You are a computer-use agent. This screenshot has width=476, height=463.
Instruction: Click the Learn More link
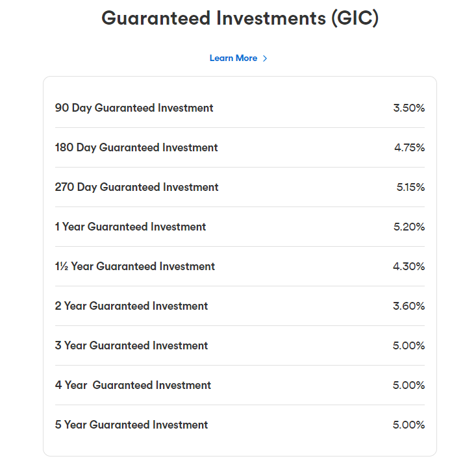point(233,58)
